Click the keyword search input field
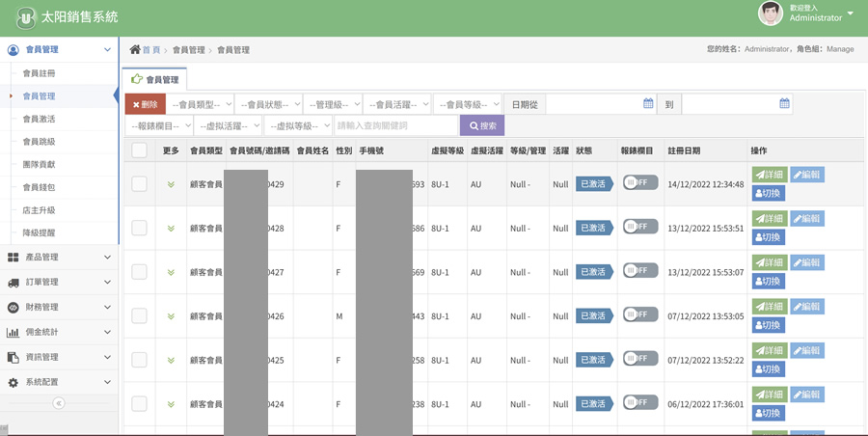868x436 pixels. (x=394, y=126)
